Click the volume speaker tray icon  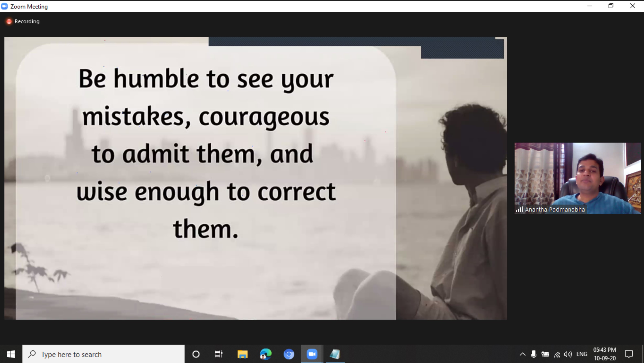click(568, 354)
